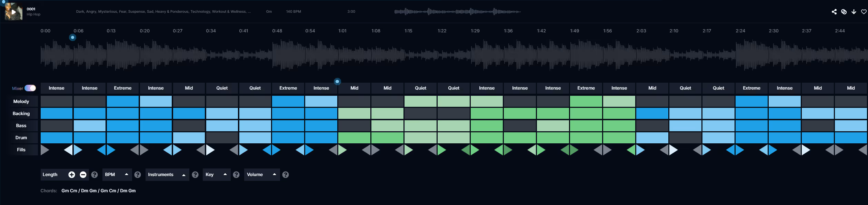This screenshot has width=868, height=205.
Task: Click the Hip Hop genre label
Action: 33,14
